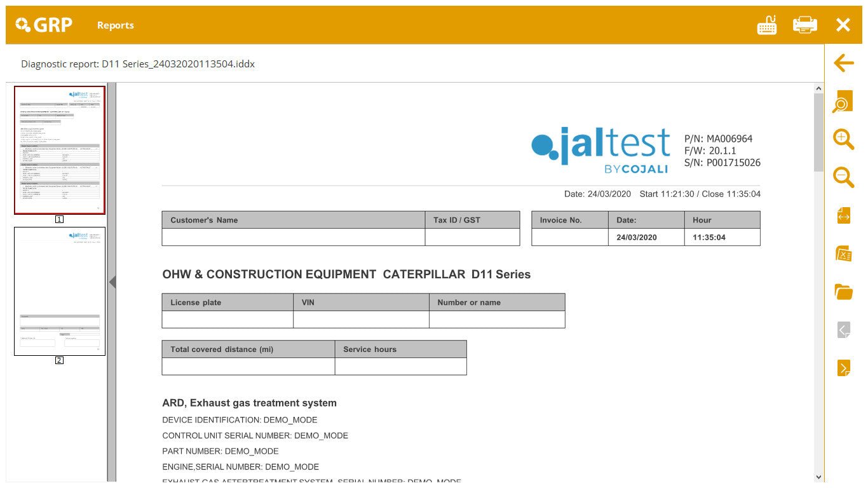Open a saved report file
This screenshot has height=488, width=868.
843,292
